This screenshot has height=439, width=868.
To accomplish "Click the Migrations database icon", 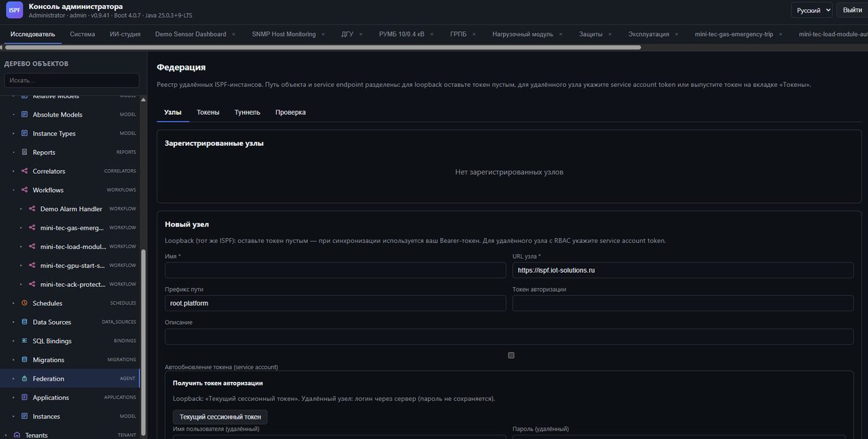I will pyautogui.click(x=25, y=360).
